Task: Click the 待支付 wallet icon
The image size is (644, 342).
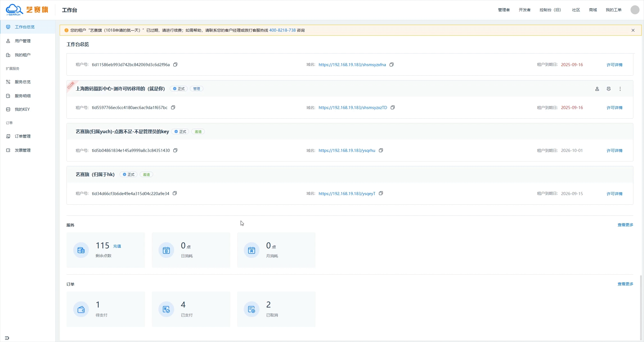Action: tap(81, 309)
